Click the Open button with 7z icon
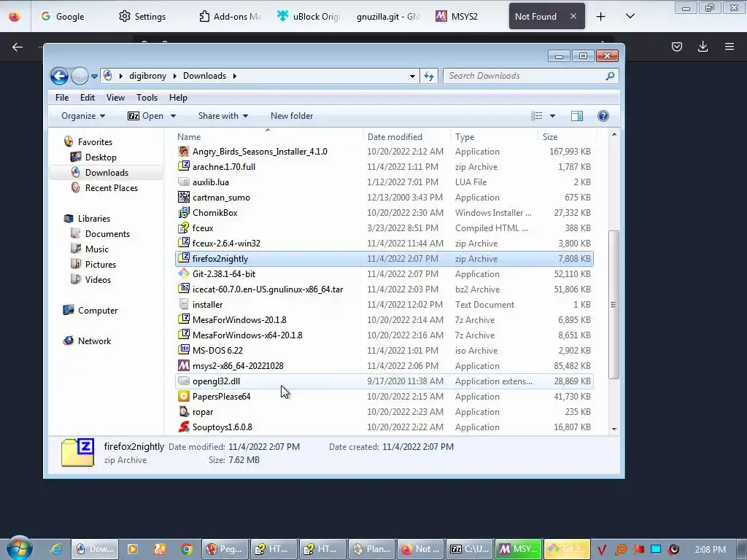The height and width of the screenshot is (560, 747). [146, 116]
